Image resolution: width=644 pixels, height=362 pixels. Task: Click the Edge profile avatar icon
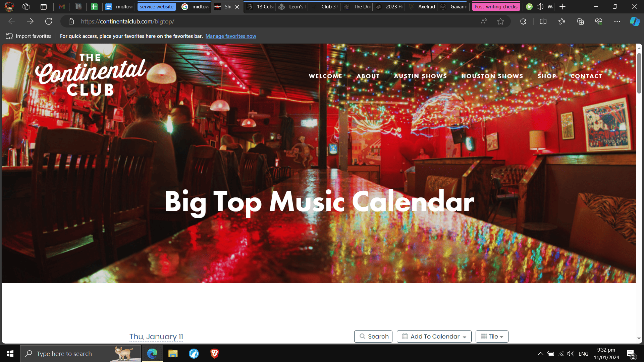coord(9,6)
